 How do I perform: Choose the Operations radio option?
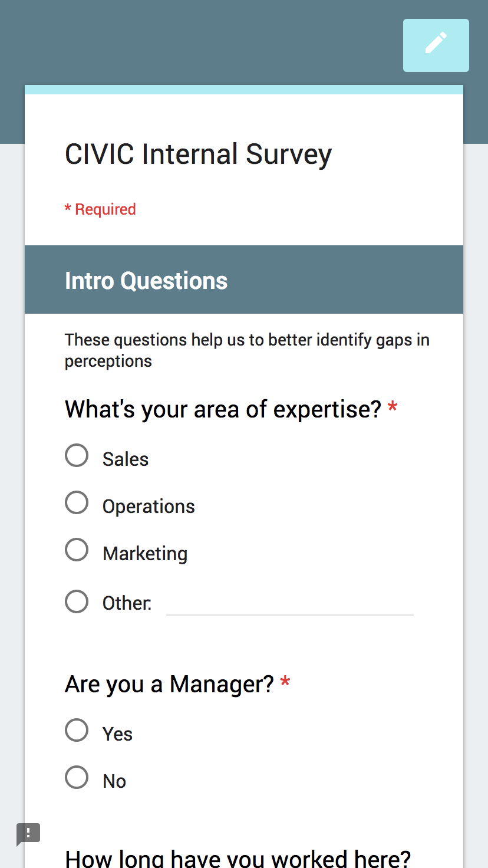(77, 503)
